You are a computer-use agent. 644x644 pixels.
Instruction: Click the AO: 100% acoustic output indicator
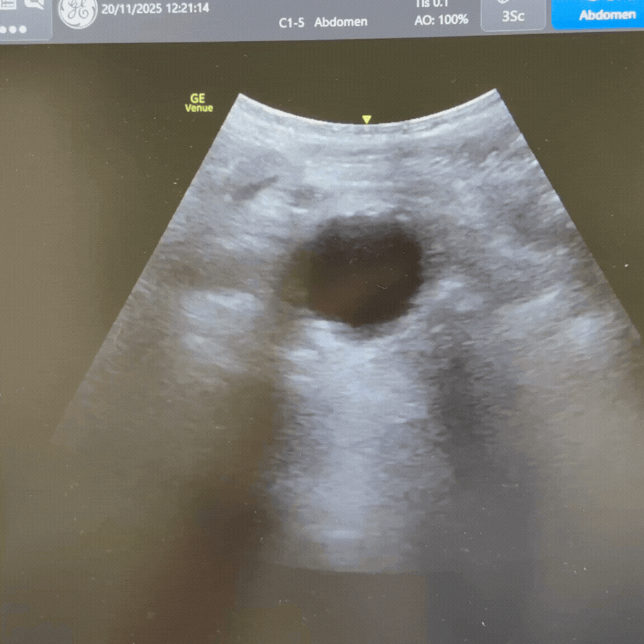click(x=441, y=20)
